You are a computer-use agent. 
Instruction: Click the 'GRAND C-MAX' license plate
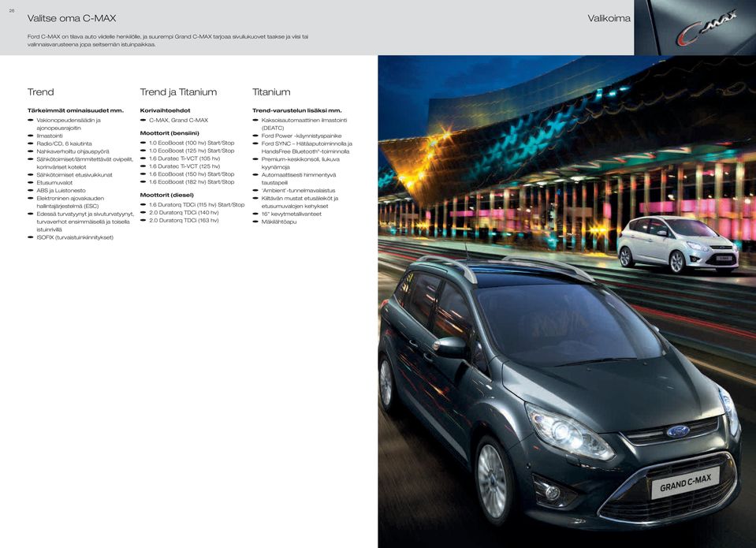pyautogui.click(x=685, y=483)
